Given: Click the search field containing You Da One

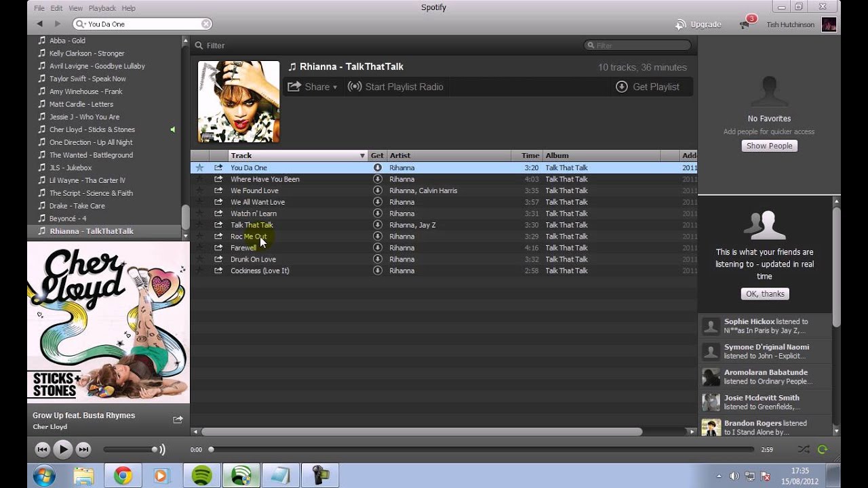Looking at the screenshot, I should 142,24.
